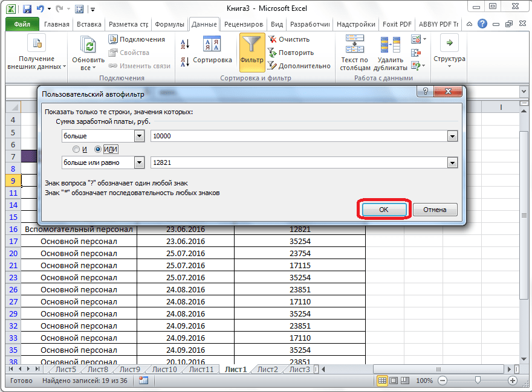Open the 'больше или равно' condition dropdown
Image resolution: width=532 pixels, height=392 pixels.
(140, 162)
